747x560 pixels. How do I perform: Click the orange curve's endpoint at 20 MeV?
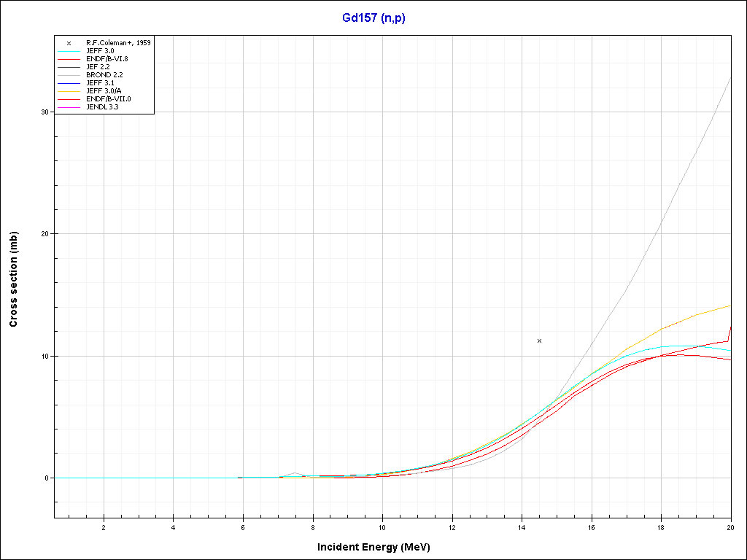pos(729,306)
